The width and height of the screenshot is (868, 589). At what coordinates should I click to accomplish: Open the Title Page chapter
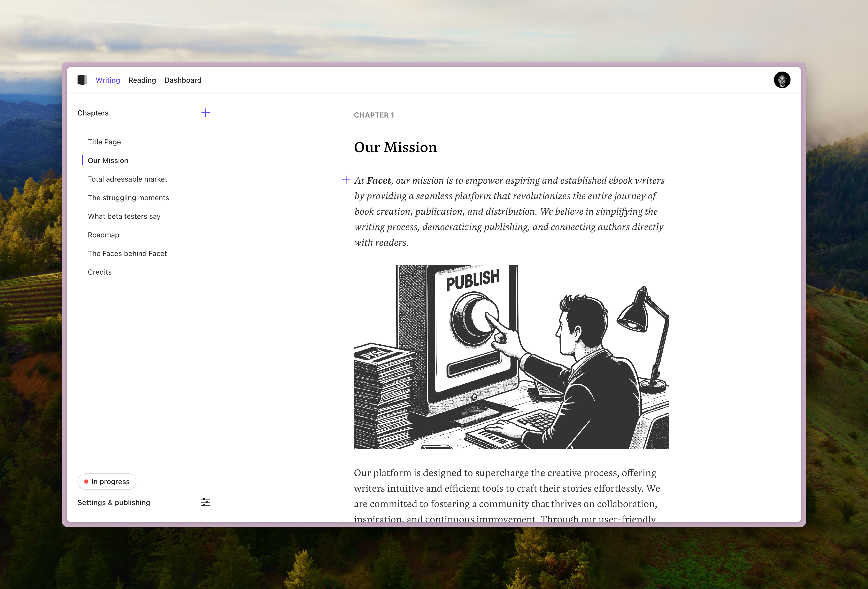click(104, 142)
